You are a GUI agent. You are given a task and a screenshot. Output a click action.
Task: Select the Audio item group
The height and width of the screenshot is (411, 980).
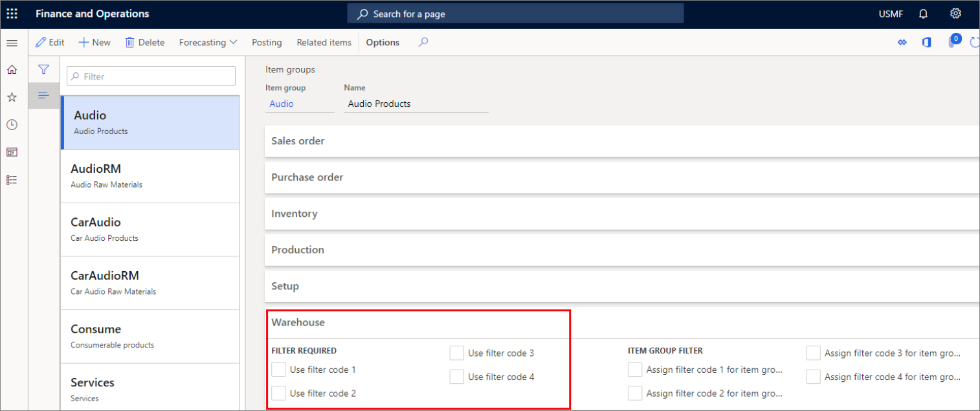(x=150, y=123)
